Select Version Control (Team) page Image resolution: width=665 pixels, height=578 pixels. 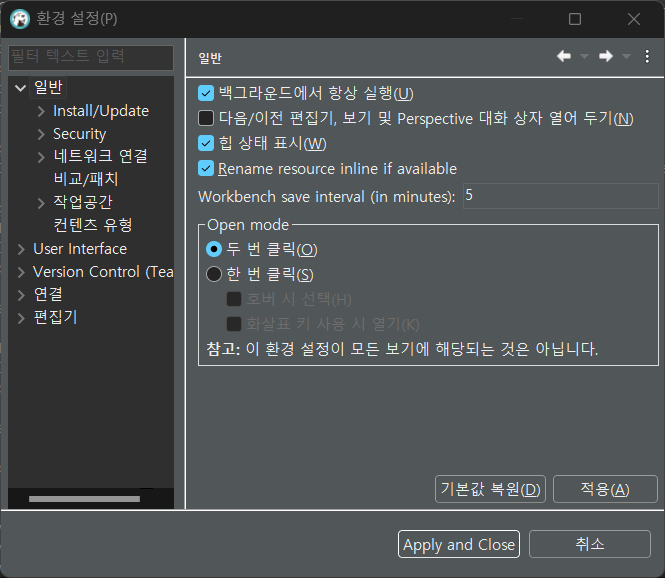point(103,272)
